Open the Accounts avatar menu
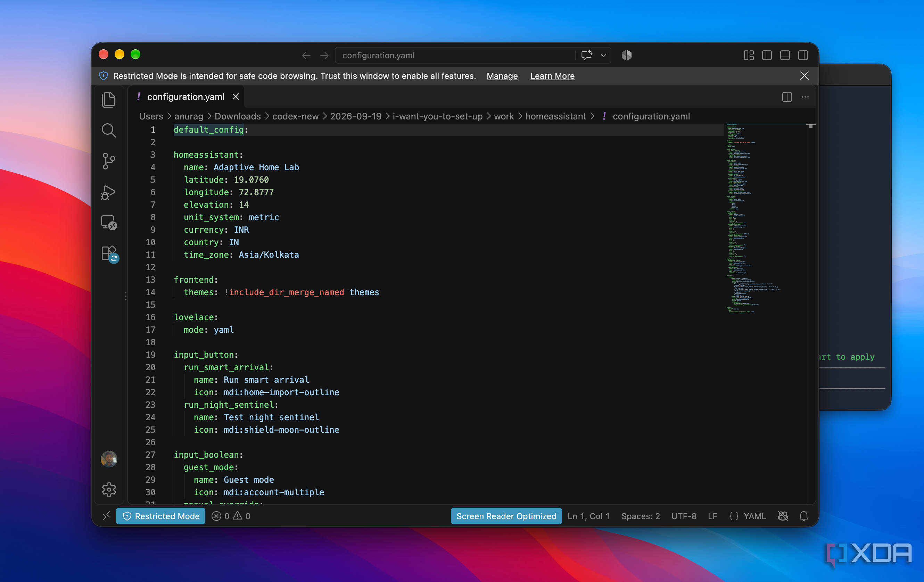The image size is (924, 582). [x=109, y=459]
